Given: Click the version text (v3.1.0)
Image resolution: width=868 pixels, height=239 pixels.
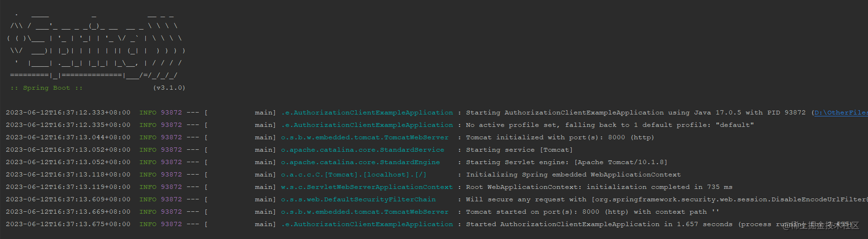Looking at the screenshot, I should [x=169, y=88].
